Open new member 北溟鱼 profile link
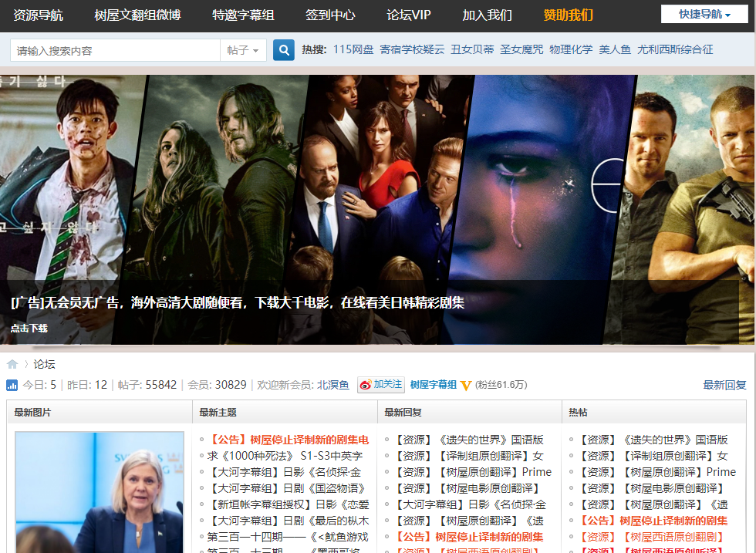 click(x=332, y=385)
